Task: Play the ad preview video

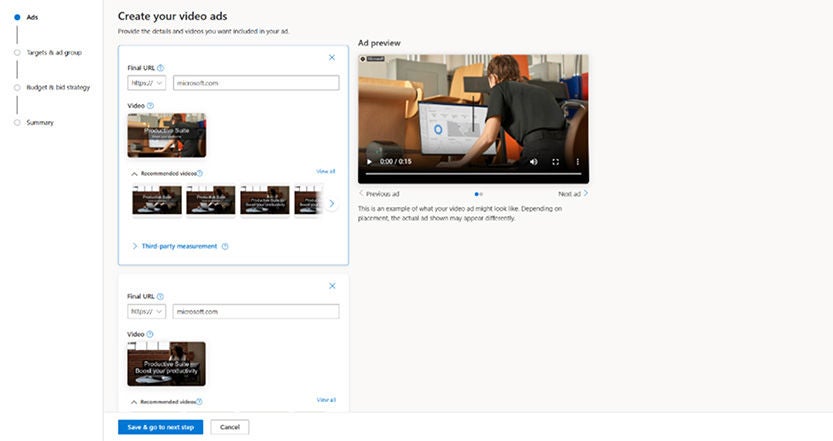Action: [x=369, y=161]
